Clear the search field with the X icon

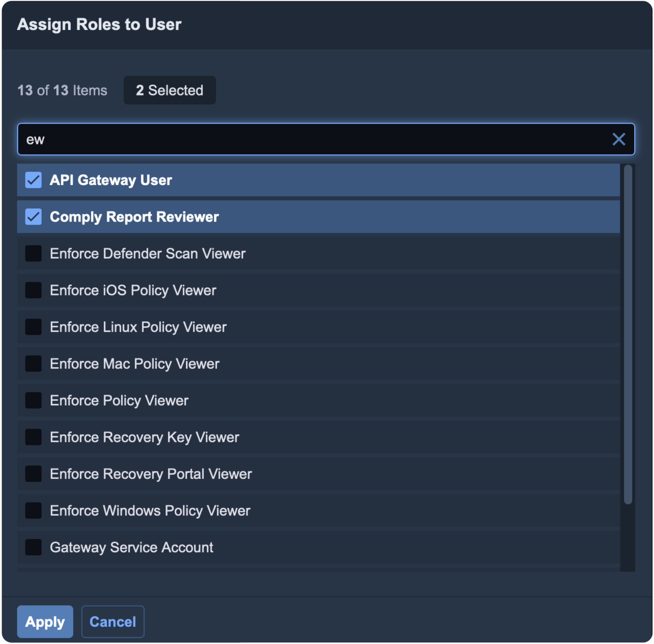coord(618,139)
